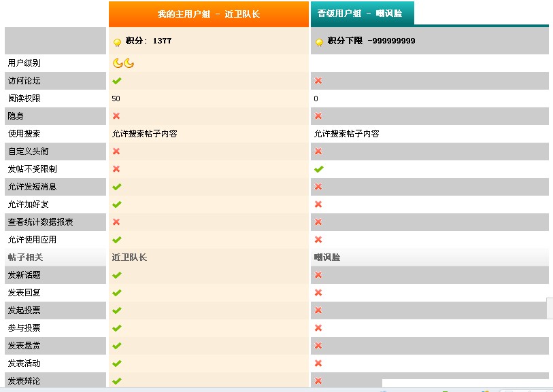Click 查看统计数据报表 red cross in 近卫队长 column
Screen dimensions: 553x392
point(116,222)
